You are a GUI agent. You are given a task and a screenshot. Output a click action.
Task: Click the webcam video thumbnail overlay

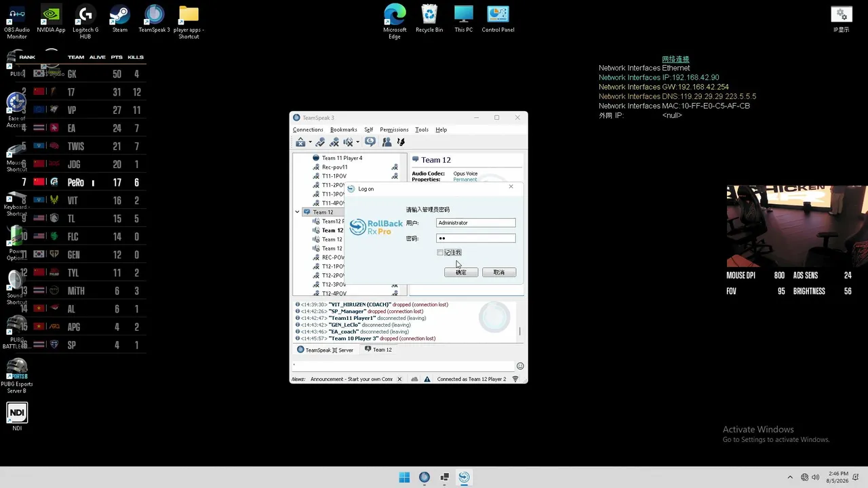[796, 226]
